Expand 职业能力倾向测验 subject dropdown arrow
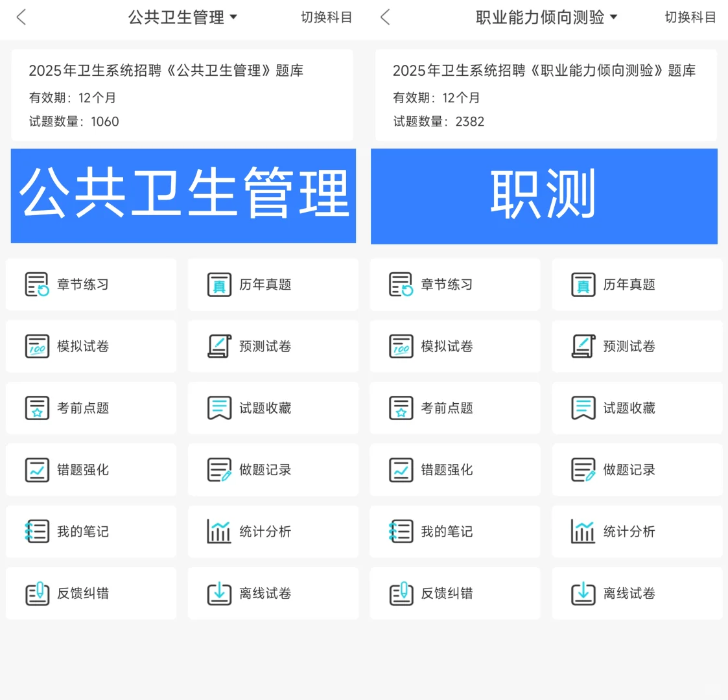Image resolution: width=728 pixels, height=700 pixels. 613,17
